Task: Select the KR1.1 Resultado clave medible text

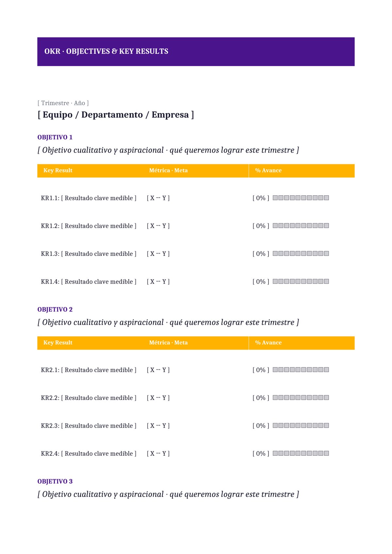Action: pyautogui.click(x=89, y=198)
